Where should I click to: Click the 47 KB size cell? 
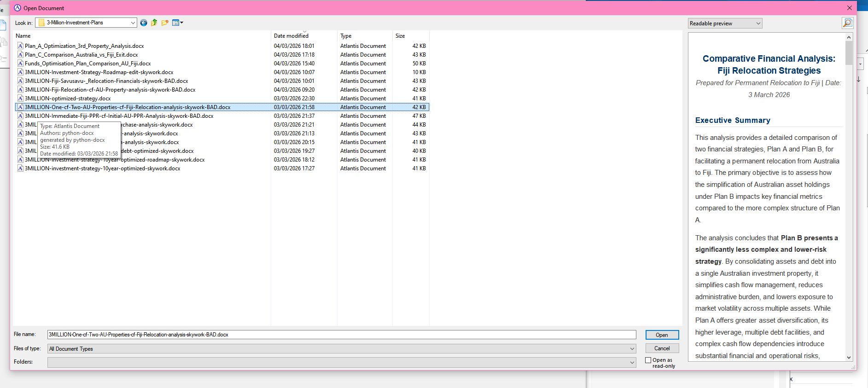[419, 116]
